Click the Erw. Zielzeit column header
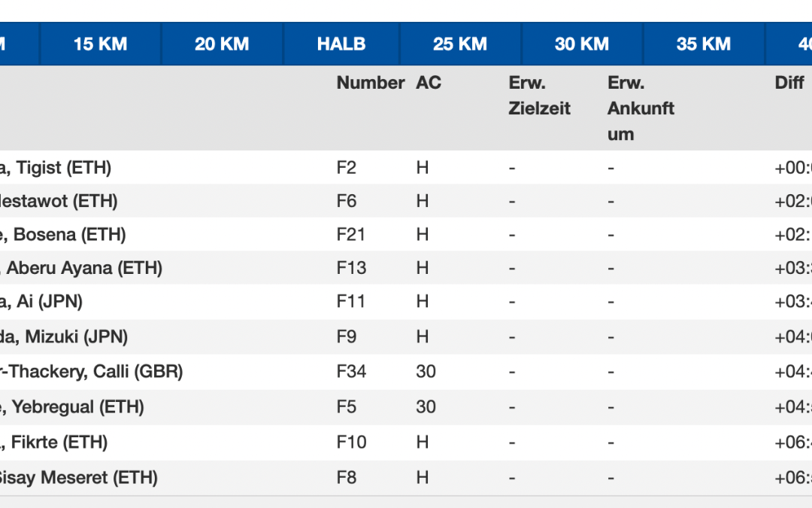 539,96
